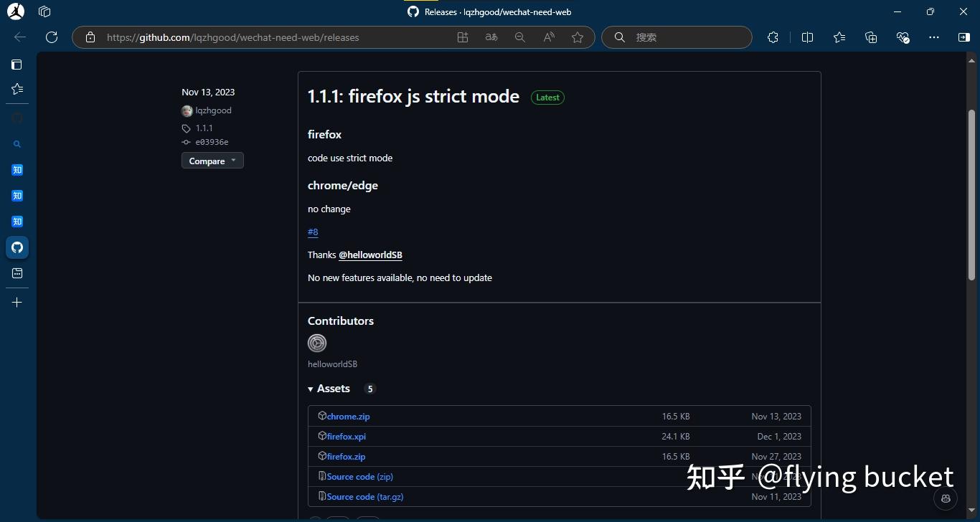Open the Compare dropdown
This screenshot has width=980, height=522.
pyautogui.click(x=212, y=160)
